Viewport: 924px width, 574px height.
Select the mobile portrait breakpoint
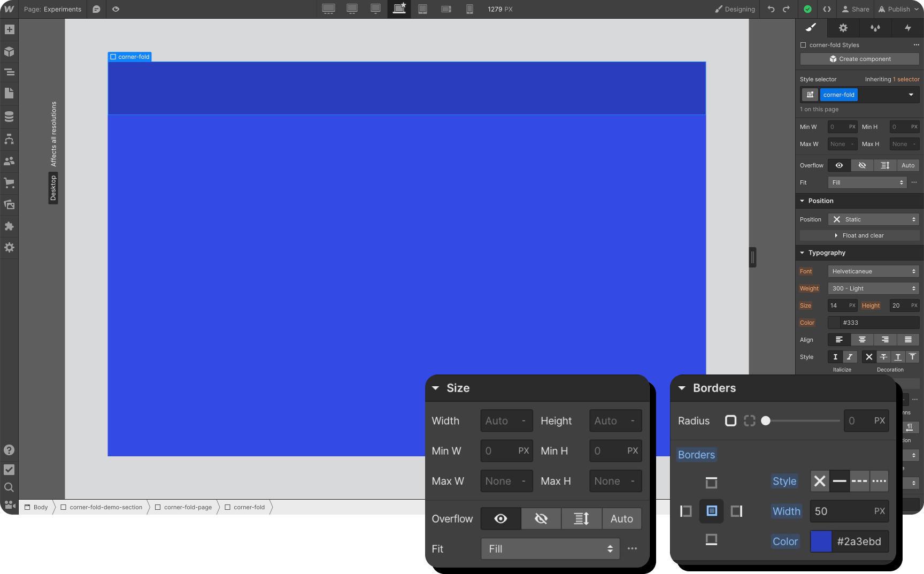[469, 9]
